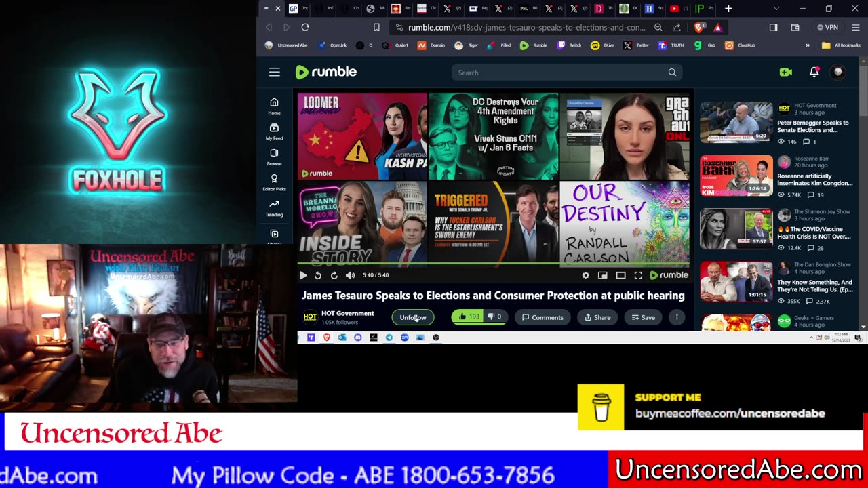Enter fullscreen video mode
Screen dimensions: 868x488
[638, 275]
